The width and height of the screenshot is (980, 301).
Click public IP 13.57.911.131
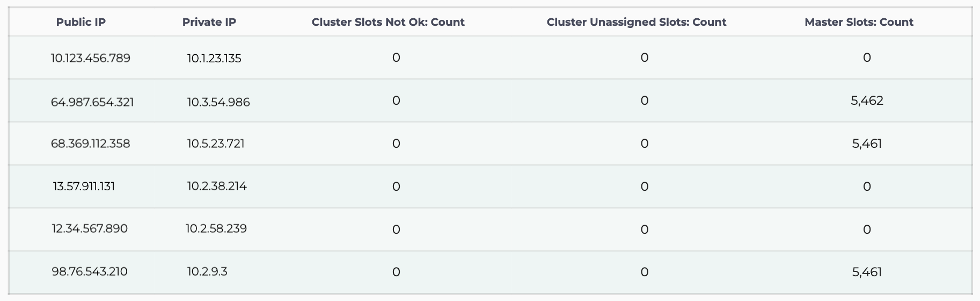coord(84,187)
